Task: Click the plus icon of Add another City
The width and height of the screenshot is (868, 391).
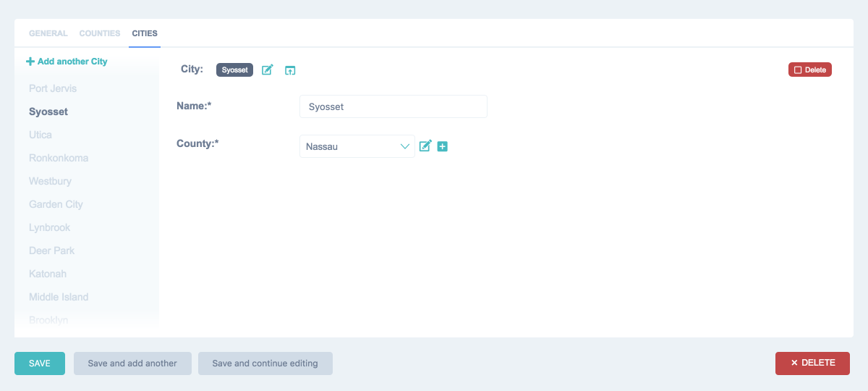Action: pyautogui.click(x=30, y=62)
